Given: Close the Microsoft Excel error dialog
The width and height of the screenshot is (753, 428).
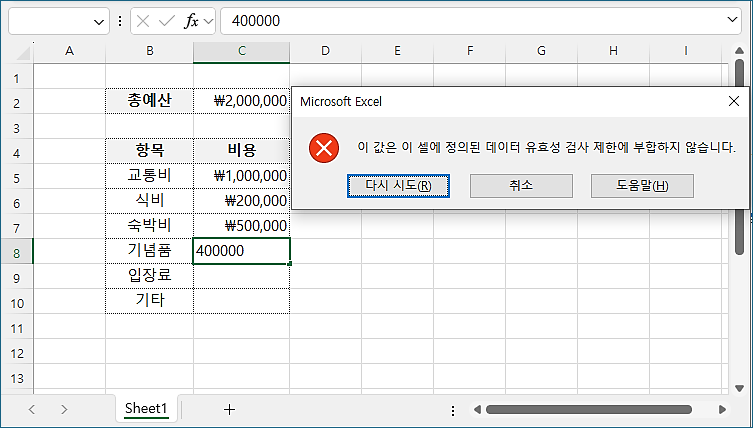Looking at the screenshot, I should pos(733,101).
